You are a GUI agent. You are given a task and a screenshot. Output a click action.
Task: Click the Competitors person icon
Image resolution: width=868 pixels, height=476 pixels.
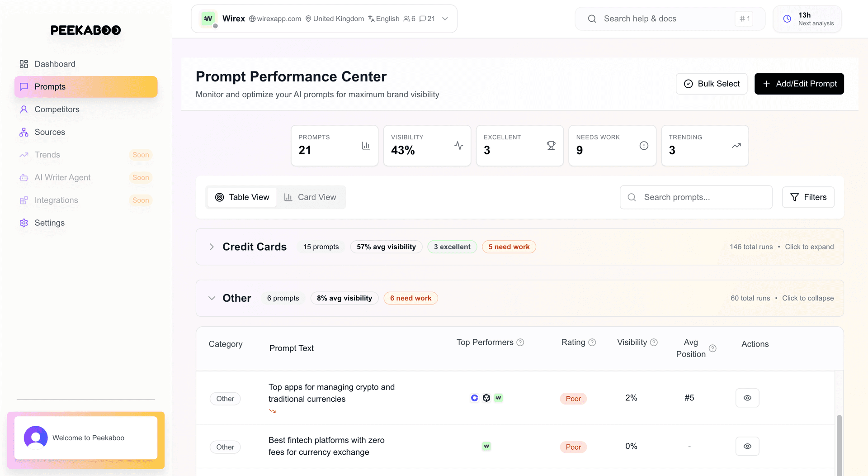[24, 109]
